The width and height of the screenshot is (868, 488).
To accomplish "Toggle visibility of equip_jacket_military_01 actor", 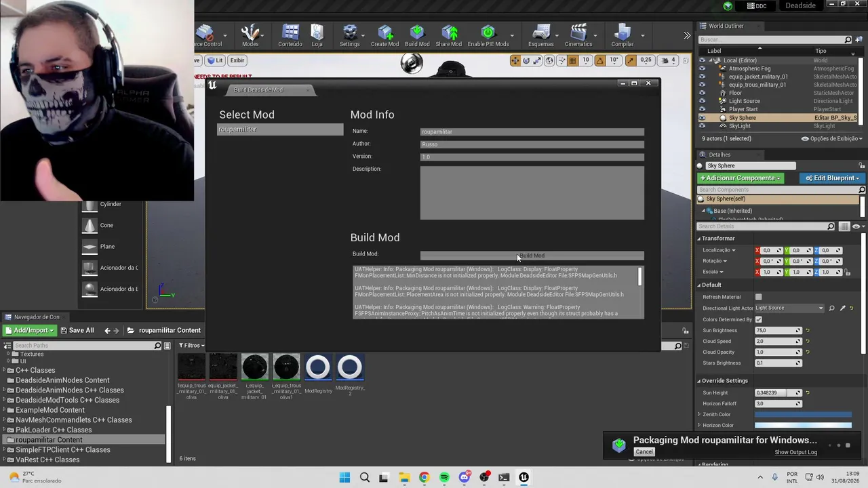I will coord(702,77).
